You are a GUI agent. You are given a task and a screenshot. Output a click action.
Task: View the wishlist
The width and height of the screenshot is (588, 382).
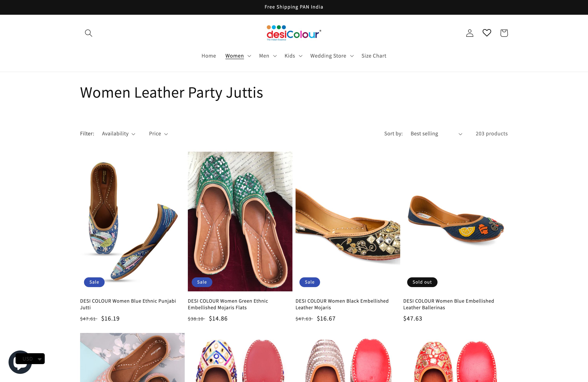pos(487,33)
